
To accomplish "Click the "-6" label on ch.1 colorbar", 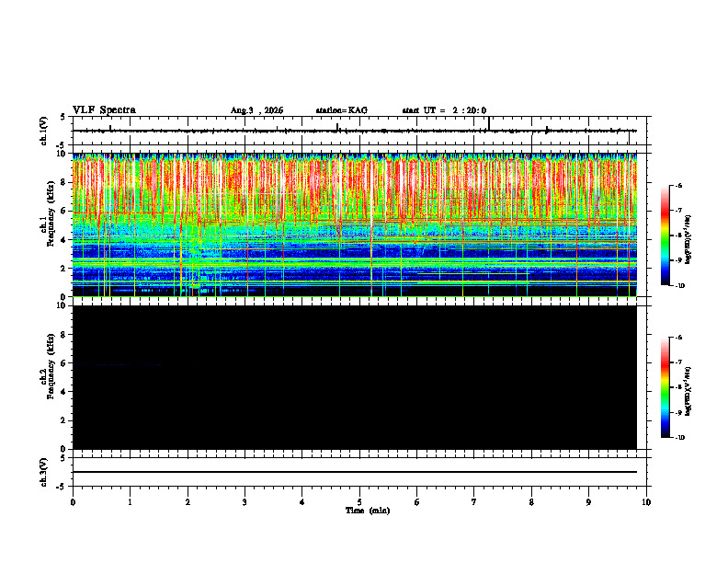I will [678, 185].
